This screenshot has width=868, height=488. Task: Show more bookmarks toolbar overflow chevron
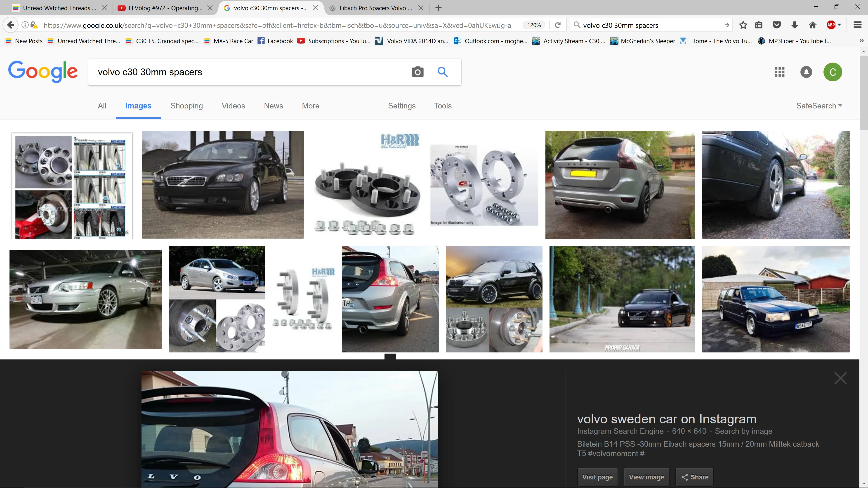pyautogui.click(x=861, y=41)
